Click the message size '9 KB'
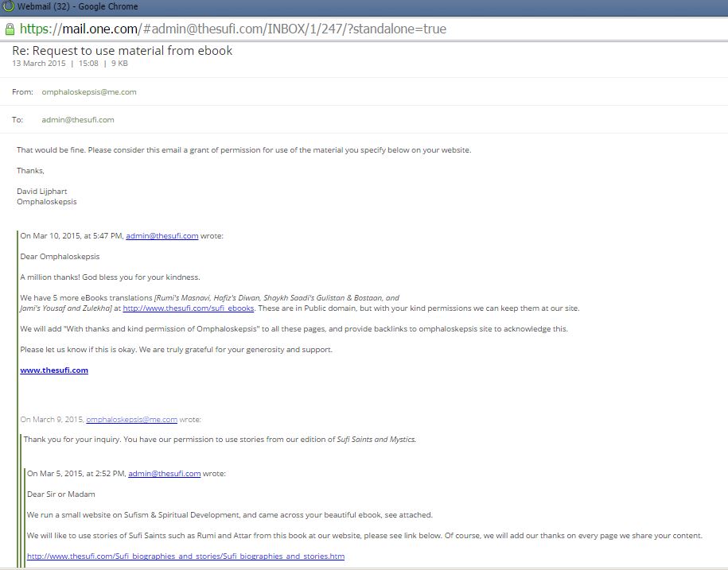Viewport: 728px width, 570px height. coord(119,63)
